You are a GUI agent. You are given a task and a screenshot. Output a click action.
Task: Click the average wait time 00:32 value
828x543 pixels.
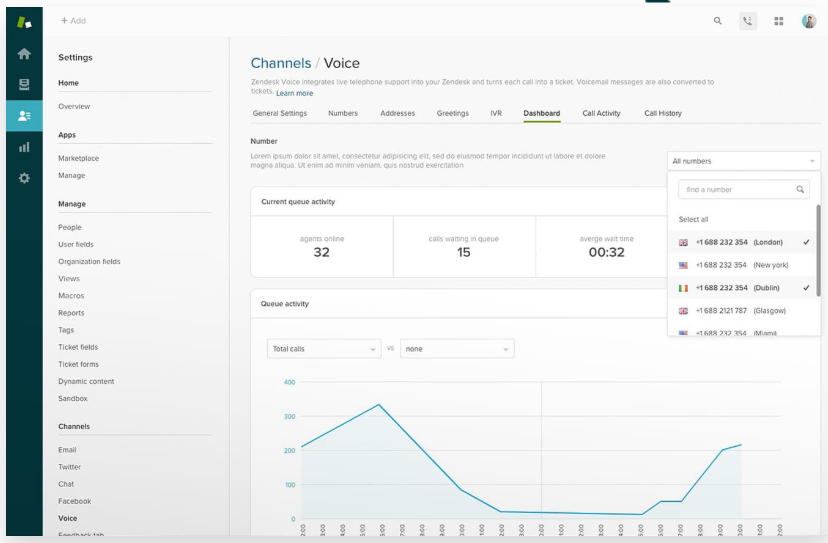point(606,252)
